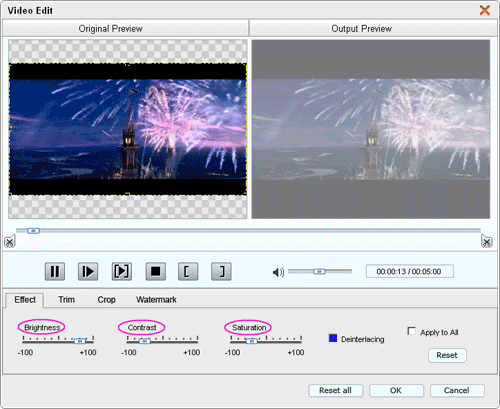Click the Cancel button
Screen dimensions: 500x409
tap(457, 390)
